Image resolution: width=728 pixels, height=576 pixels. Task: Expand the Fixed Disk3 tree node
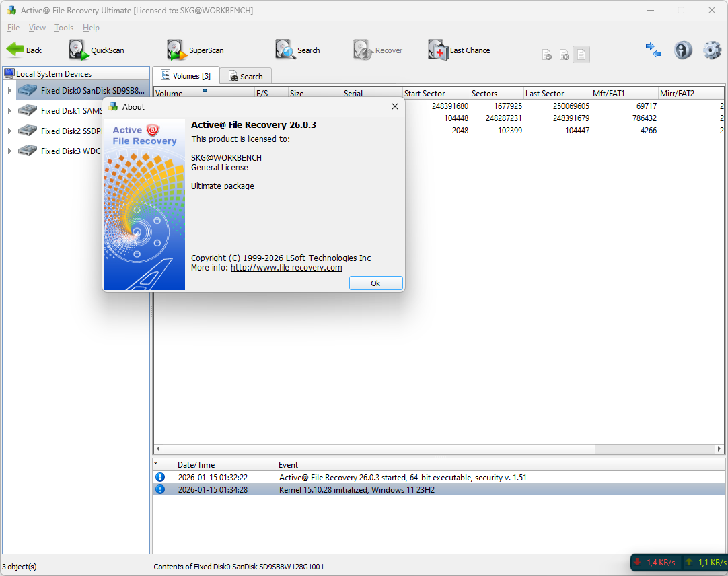click(x=9, y=151)
